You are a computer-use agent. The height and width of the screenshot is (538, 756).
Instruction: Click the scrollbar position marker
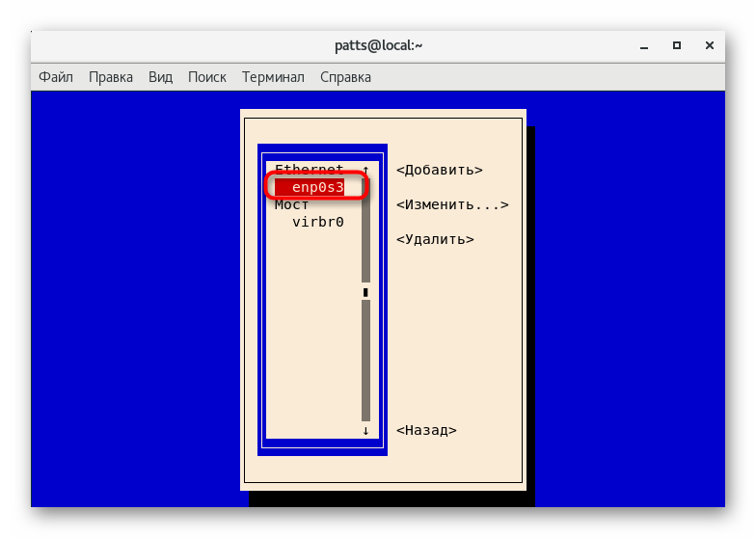(x=365, y=293)
